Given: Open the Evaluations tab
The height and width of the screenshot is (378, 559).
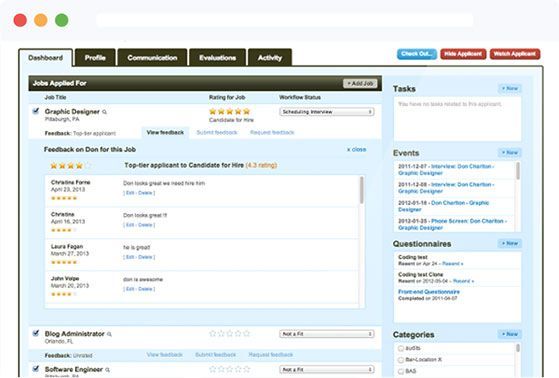Looking at the screenshot, I should coord(217,58).
